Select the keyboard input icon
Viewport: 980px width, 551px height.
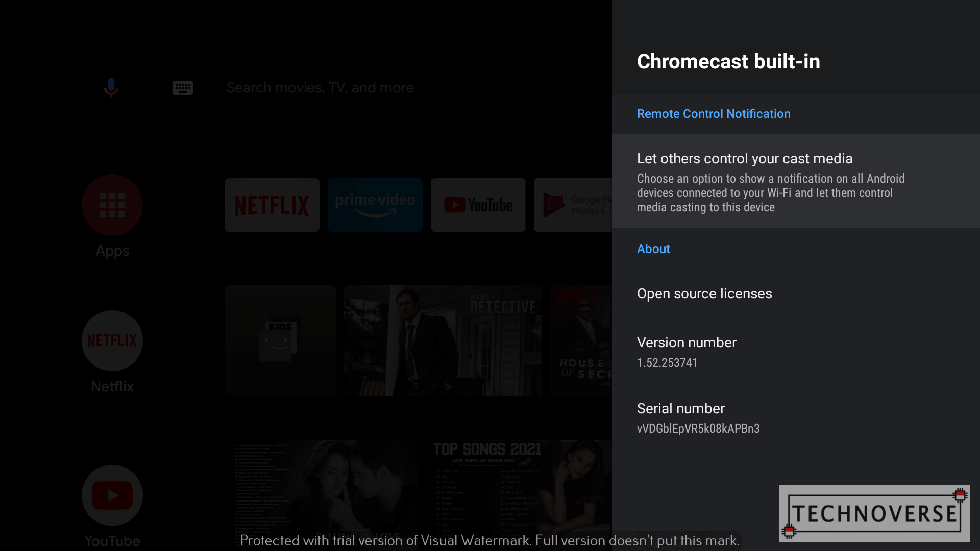click(x=181, y=87)
